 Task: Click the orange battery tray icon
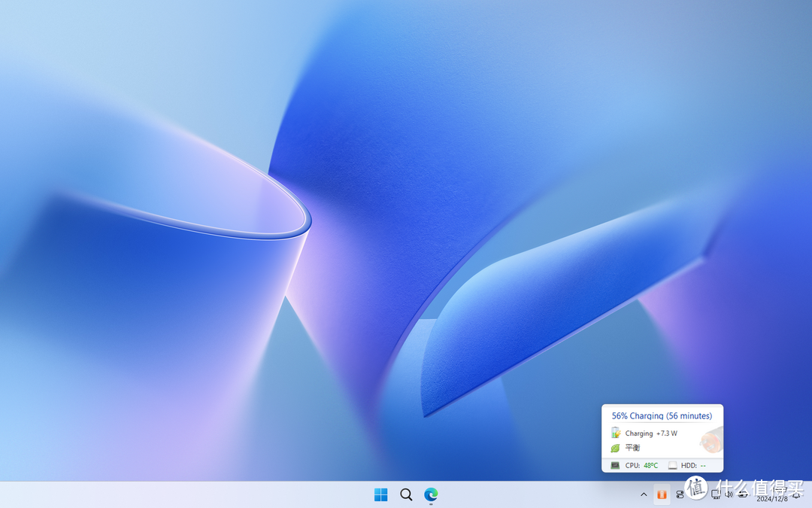(x=662, y=494)
